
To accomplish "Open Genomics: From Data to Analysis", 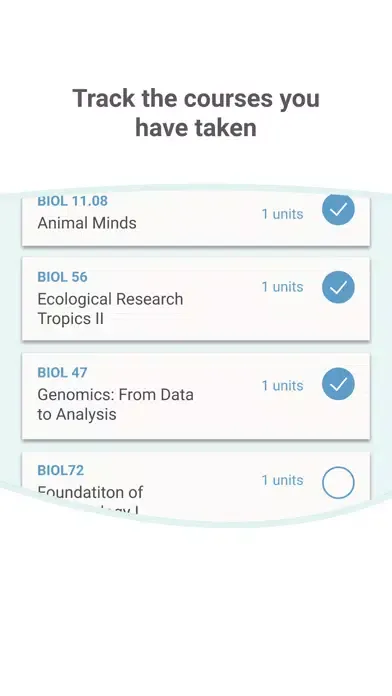I will point(115,404).
